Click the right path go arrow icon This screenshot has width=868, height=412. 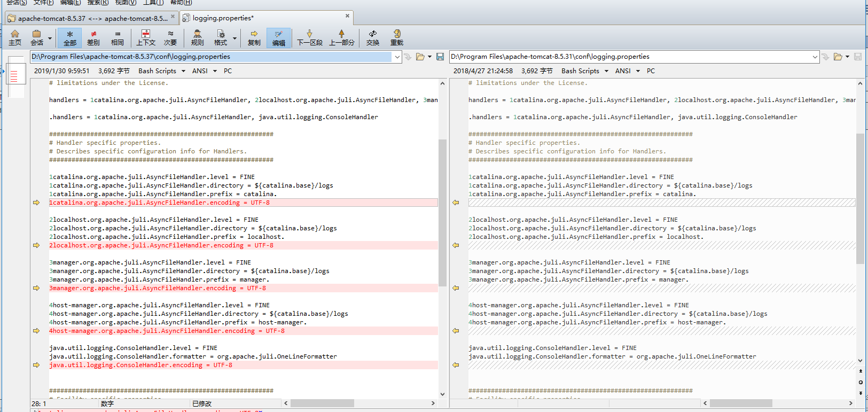[x=825, y=57]
